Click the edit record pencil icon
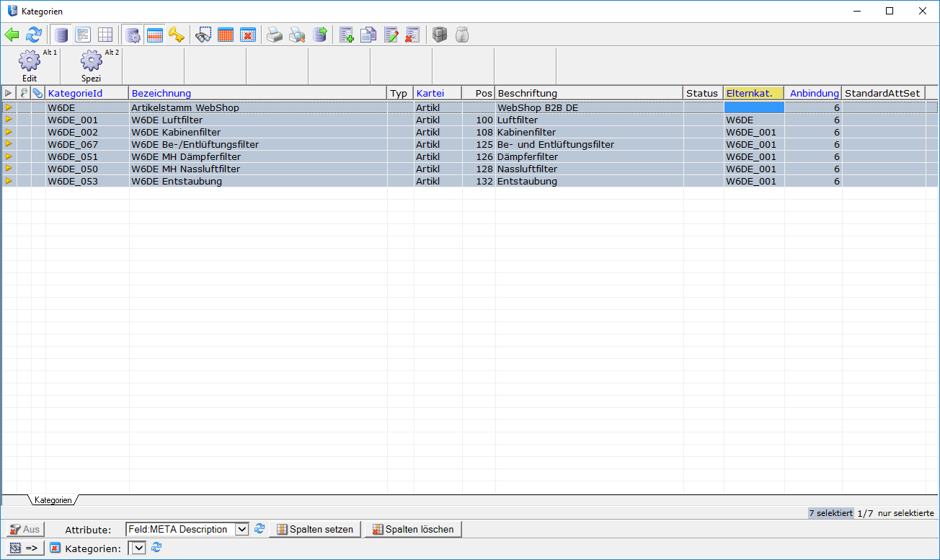940x560 pixels. click(x=391, y=35)
